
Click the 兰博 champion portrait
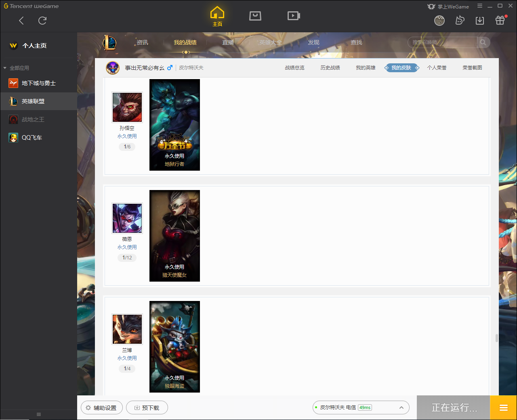127,329
